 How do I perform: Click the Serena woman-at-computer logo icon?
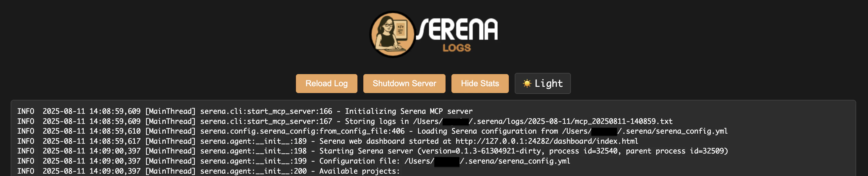pos(393,34)
